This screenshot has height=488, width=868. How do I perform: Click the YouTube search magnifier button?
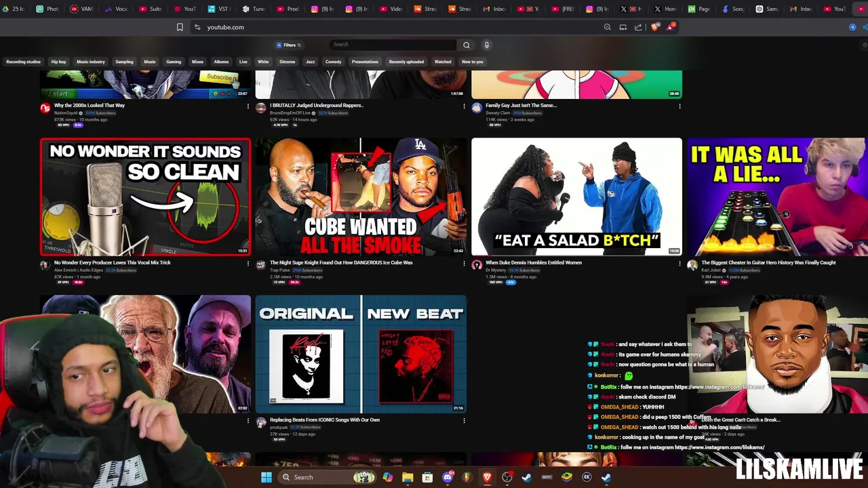(466, 45)
